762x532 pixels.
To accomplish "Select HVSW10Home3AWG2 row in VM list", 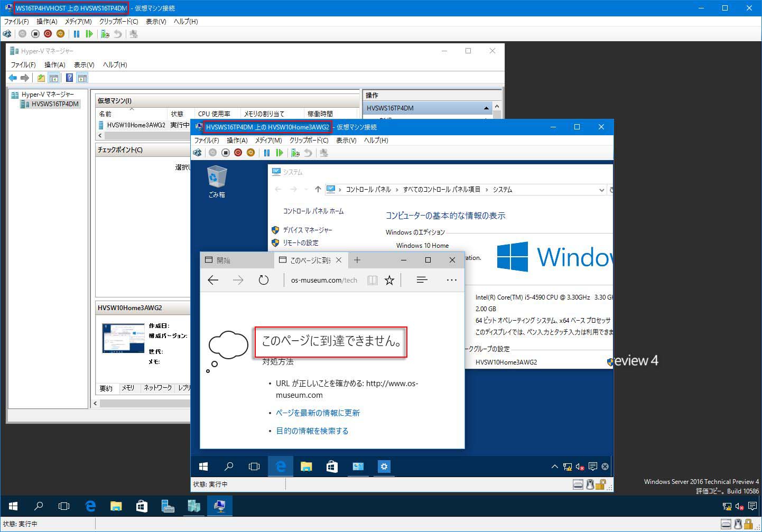I will 144,125.
